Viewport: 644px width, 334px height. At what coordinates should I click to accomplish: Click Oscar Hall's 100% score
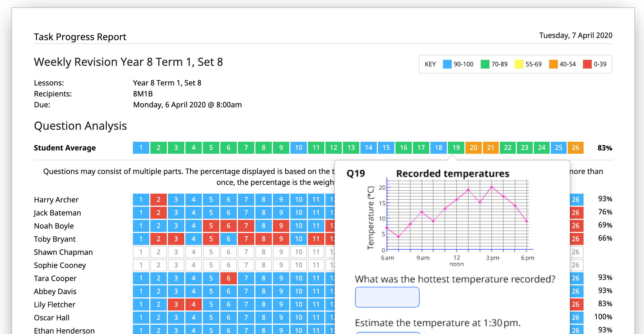(x=604, y=317)
